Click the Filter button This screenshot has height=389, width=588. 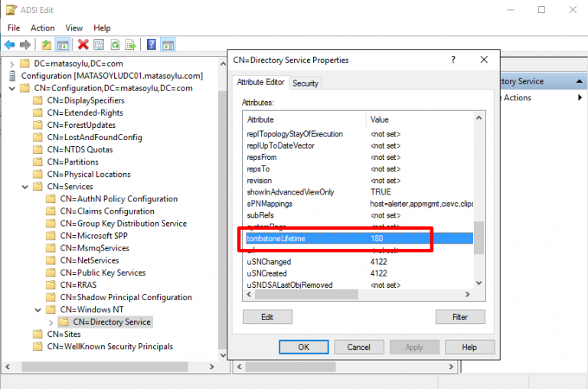point(460,317)
